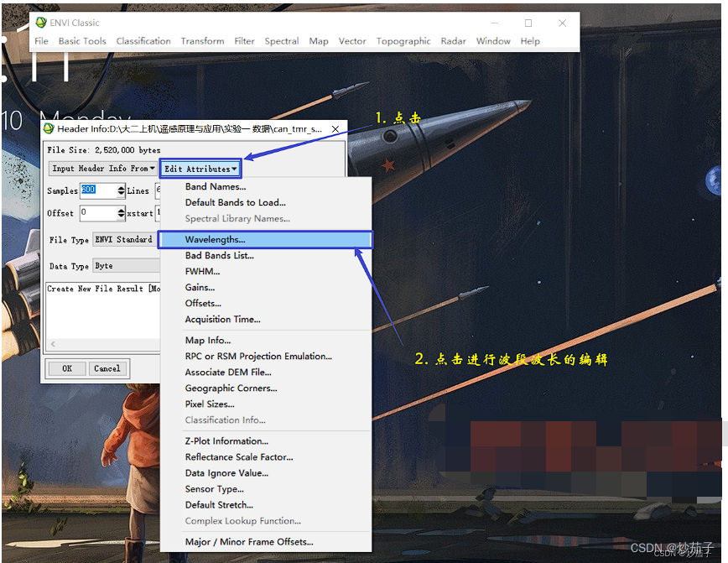The image size is (728, 563).
Task: Select RPC or RSM Projection Emulation...
Action: [258, 357]
